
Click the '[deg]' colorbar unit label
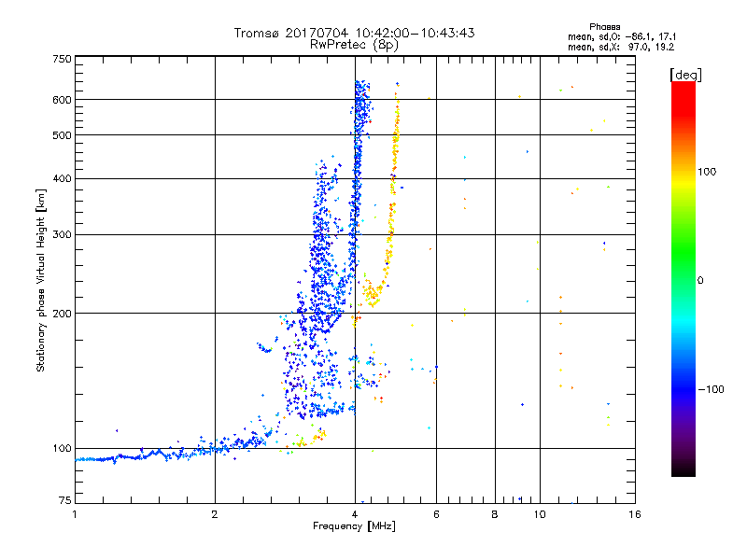click(685, 75)
